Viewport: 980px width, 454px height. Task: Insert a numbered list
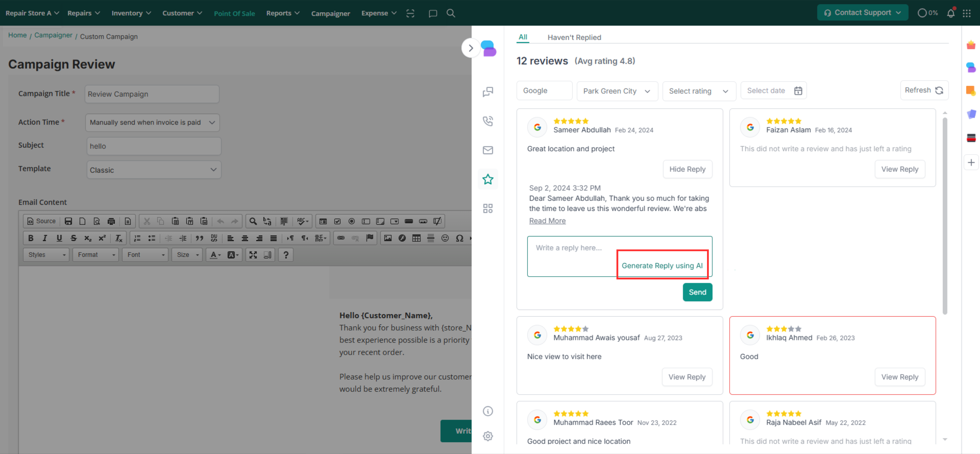(x=137, y=238)
